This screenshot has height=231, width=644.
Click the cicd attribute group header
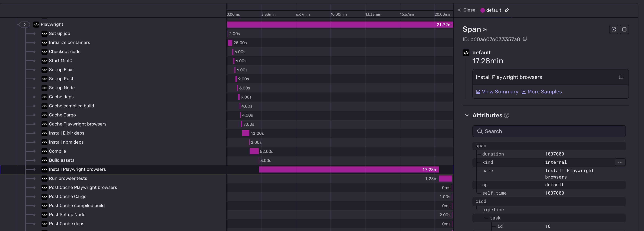[x=549, y=201]
